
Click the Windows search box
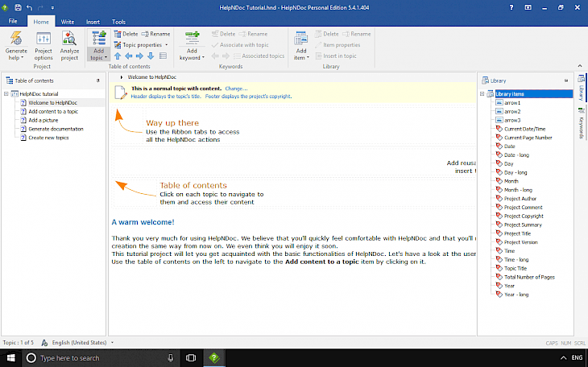click(x=100, y=358)
